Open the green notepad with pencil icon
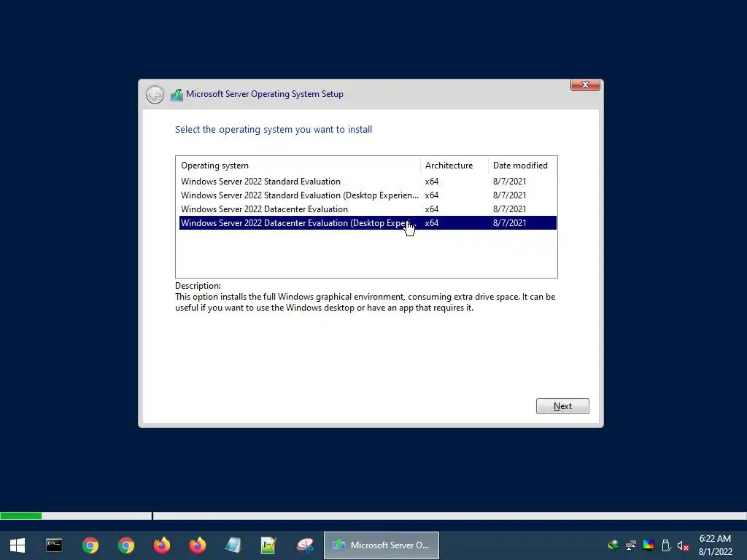This screenshot has height=560, width=747. coord(268,545)
